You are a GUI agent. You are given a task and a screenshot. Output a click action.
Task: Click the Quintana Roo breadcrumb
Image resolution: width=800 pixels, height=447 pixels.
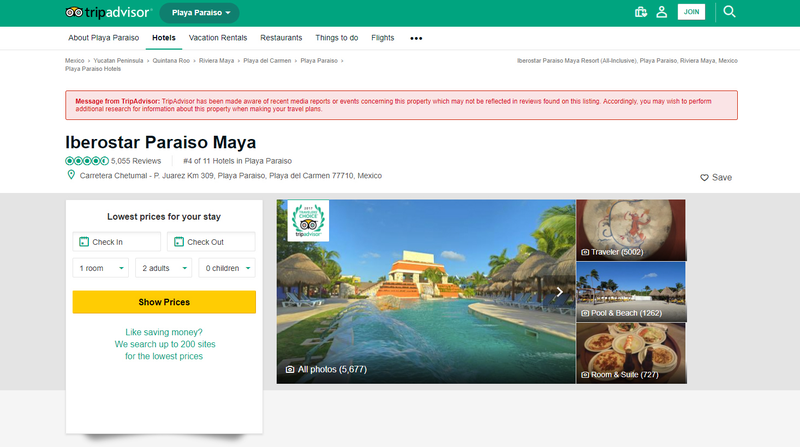(x=171, y=61)
